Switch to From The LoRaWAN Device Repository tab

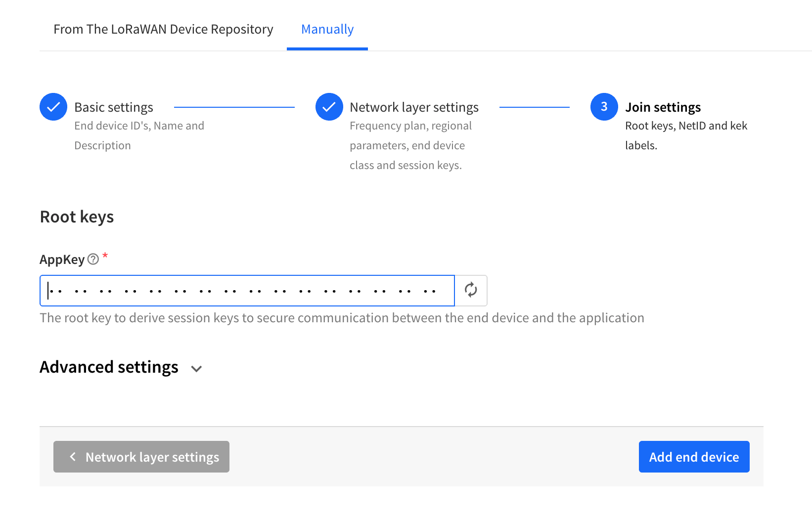point(163,29)
